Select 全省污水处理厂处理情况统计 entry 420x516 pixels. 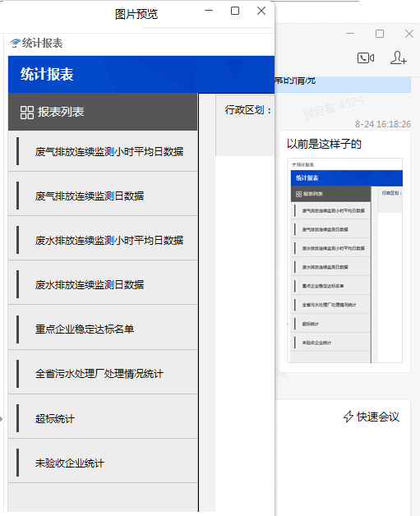tap(103, 374)
